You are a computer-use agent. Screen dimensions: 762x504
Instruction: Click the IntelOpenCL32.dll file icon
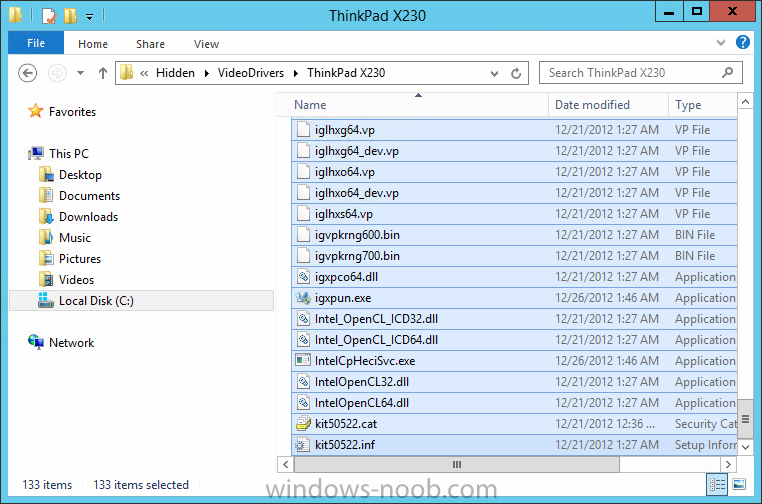pos(303,382)
